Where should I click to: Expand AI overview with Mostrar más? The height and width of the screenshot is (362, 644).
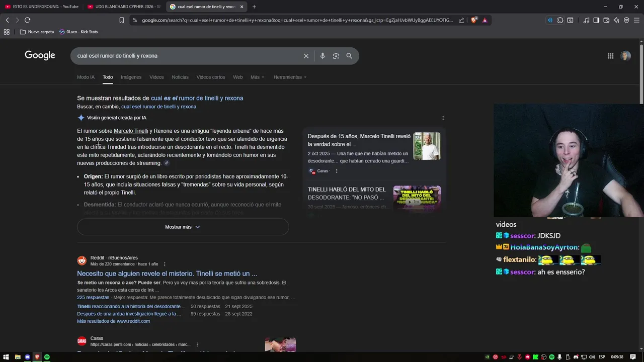pos(183,227)
